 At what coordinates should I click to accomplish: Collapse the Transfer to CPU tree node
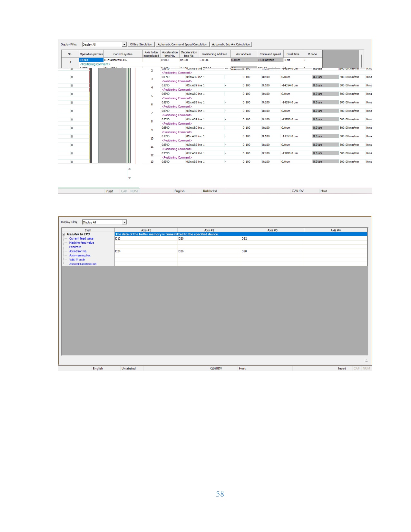(64, 234)
